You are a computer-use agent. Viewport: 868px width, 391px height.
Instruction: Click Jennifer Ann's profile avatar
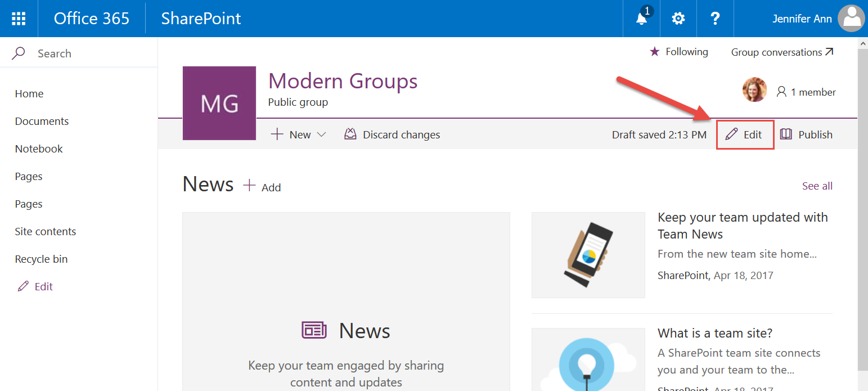pyautogui.click(x=851, y=19)
